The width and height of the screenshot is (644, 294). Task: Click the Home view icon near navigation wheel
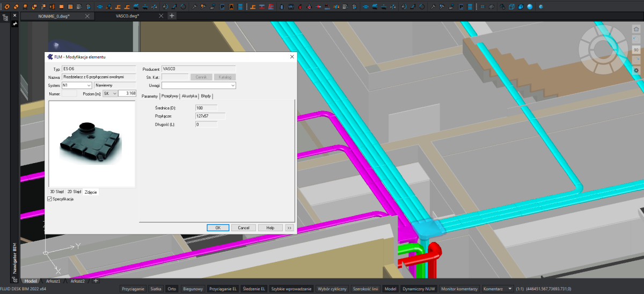tap(636, 30)
